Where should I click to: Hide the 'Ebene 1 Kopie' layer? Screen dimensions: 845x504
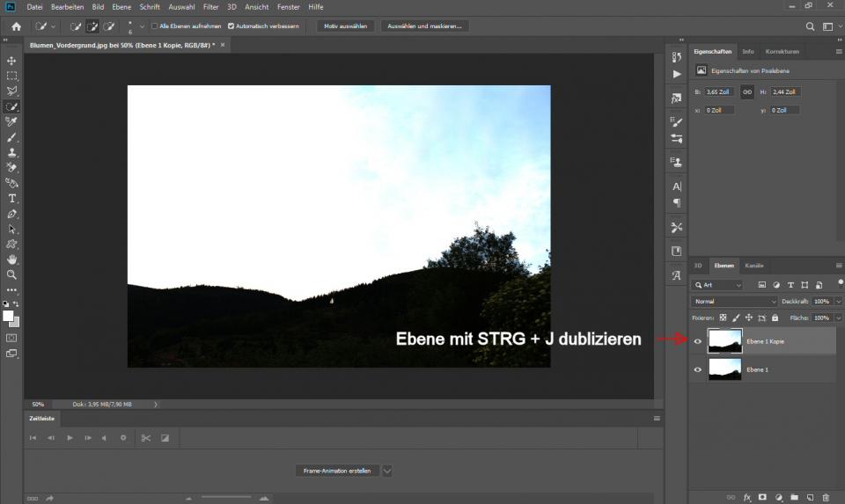(x=698, y=341)
